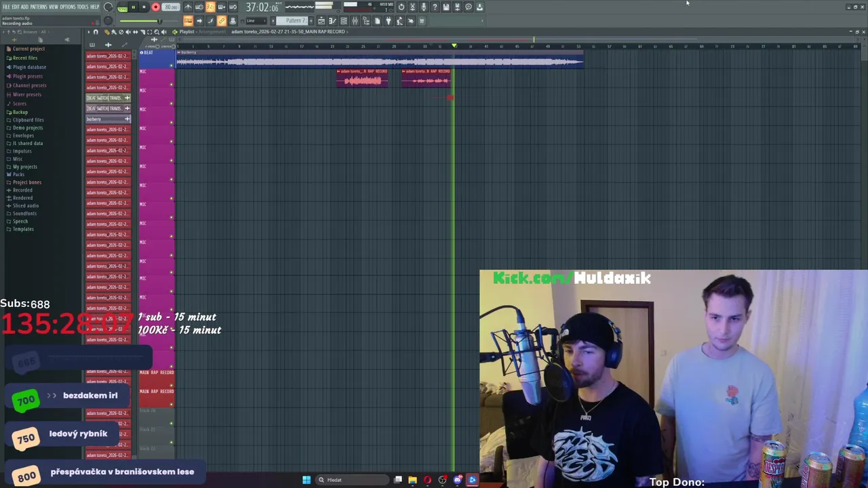This screenshot has height=488, width=868.
Task: Click the Hledat taskbar search box
Action: (351, 480)
